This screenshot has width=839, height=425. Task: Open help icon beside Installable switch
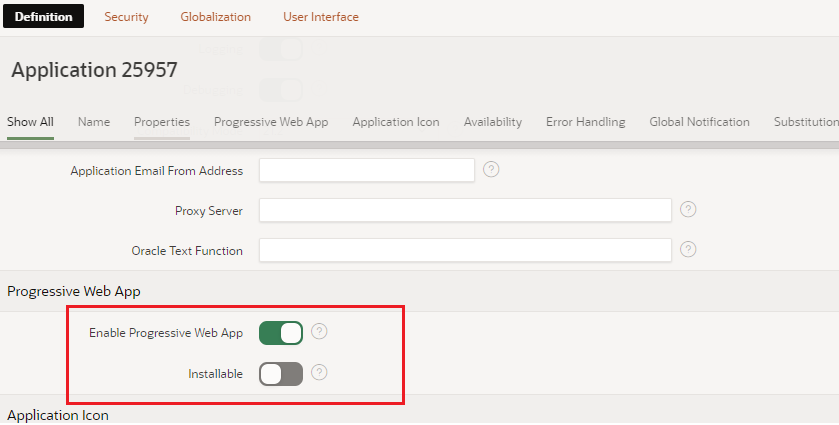tap(319, 372)
